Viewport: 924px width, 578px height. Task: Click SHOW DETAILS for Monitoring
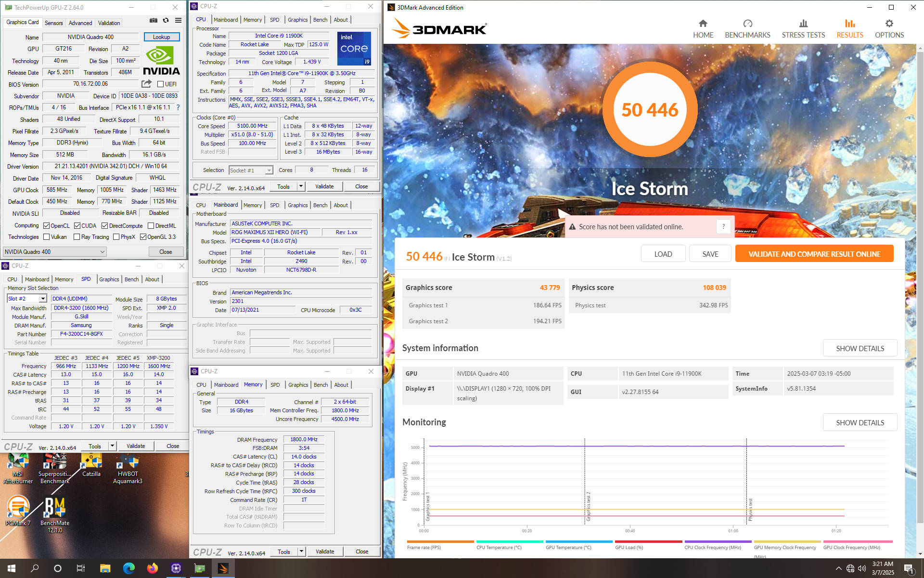(860, 422)
